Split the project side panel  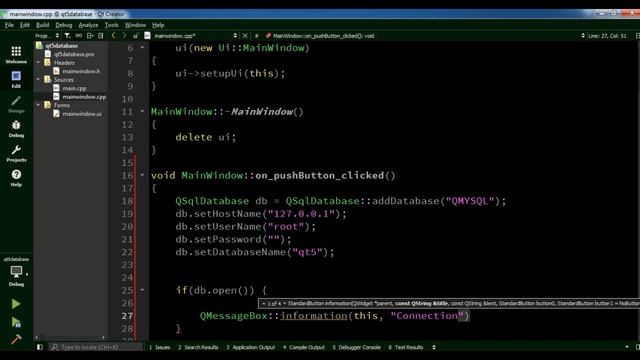pos(90,36)
